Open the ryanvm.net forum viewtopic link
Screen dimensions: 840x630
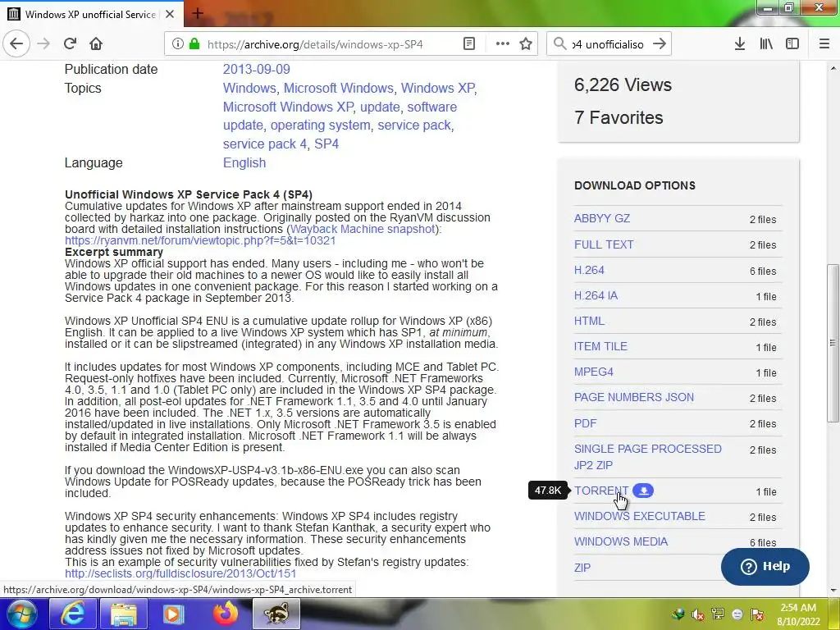200,240
